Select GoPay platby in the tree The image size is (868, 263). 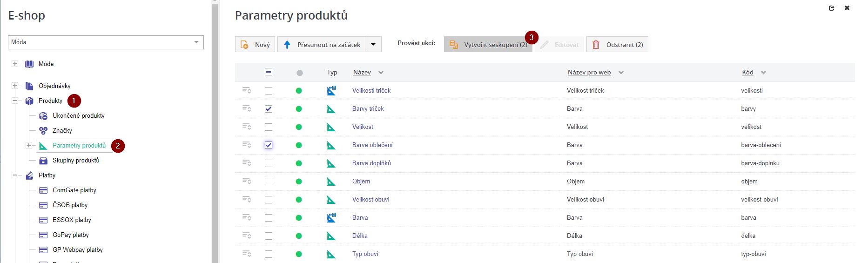70,235
